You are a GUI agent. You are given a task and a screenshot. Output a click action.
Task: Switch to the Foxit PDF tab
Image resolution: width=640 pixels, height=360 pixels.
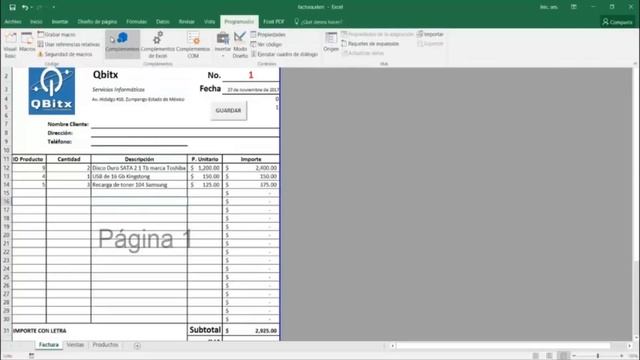tap(273, 22)
